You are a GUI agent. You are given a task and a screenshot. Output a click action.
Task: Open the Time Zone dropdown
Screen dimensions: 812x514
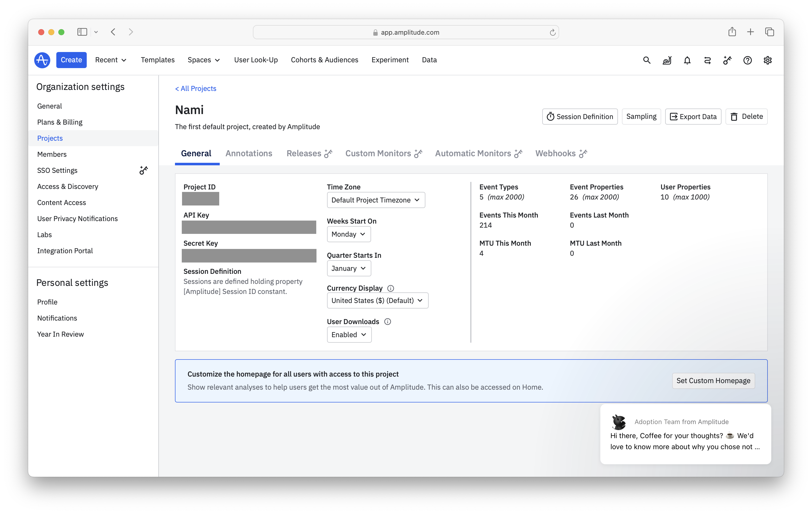[x=376, y=200]
